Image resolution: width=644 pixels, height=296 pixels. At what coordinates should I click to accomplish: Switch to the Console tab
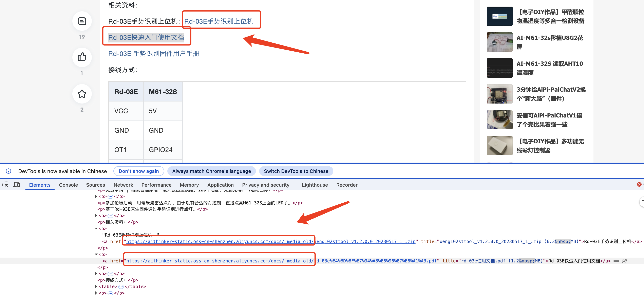pyautogui.click(x=68, y=185)
